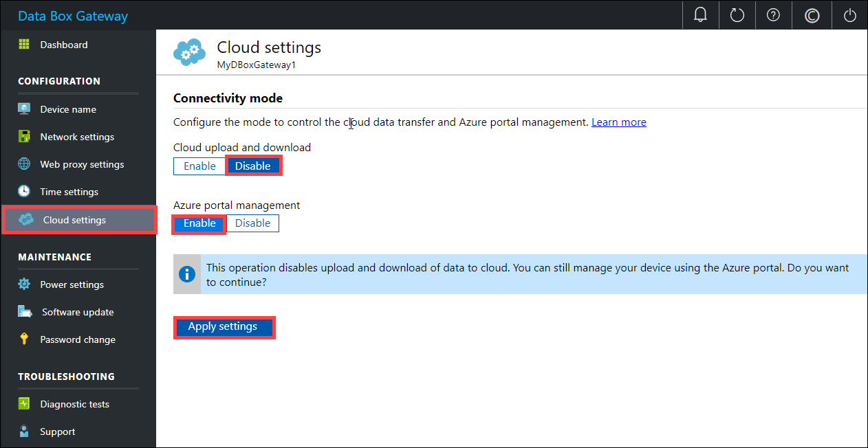868x448 pixels.
Task: Select Cloud settings in sidebar
Action: coord(79,220)
